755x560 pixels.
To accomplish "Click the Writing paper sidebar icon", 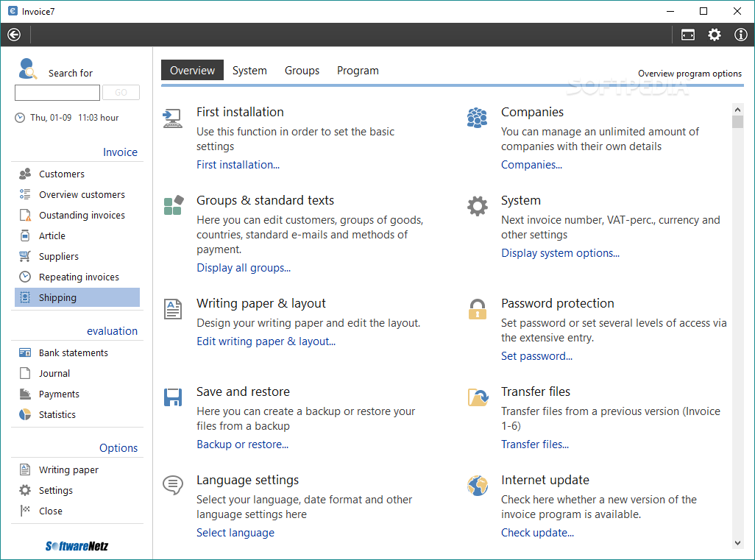I will point(25,469).
